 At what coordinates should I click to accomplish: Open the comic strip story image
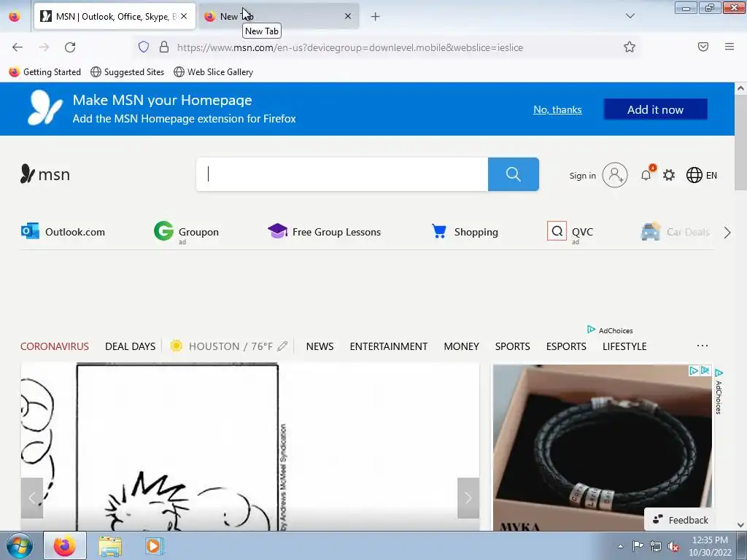tap(250, 447)
